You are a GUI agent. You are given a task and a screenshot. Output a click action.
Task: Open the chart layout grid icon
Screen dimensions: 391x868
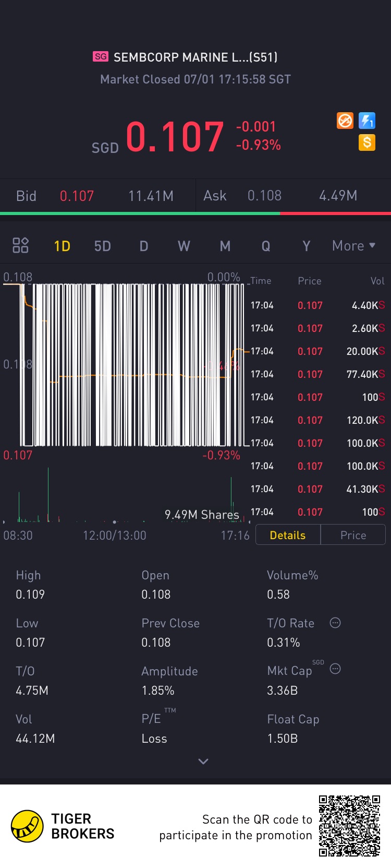click(x=20, y=245)
